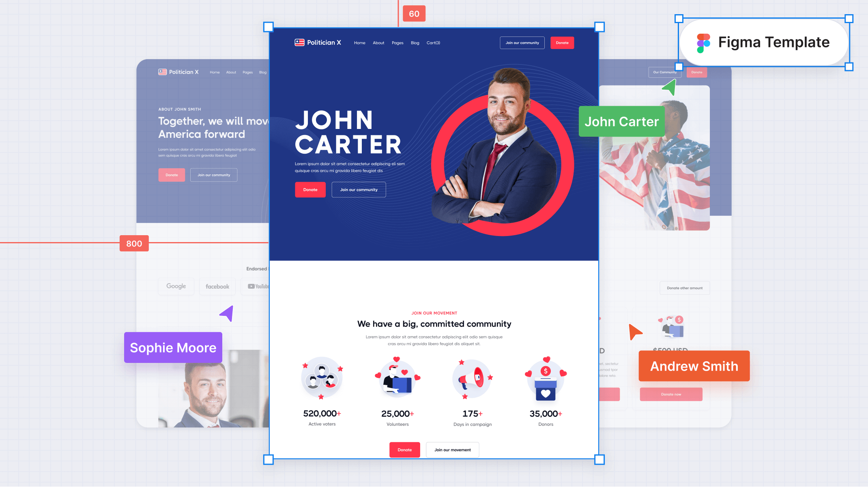
Task: Click the American flag icon on left template
Action: tap(162, 72)
